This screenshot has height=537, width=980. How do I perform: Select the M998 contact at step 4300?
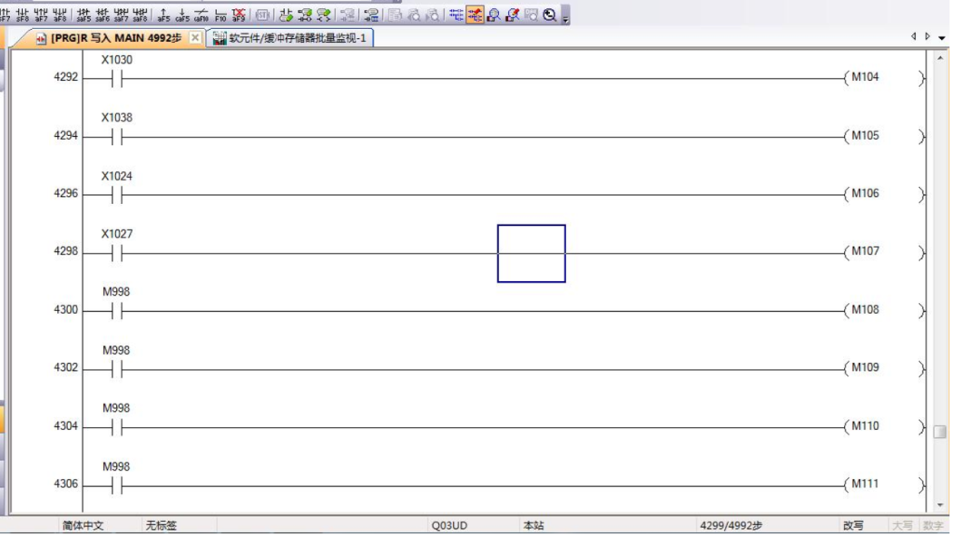click(x=117, y=311)
